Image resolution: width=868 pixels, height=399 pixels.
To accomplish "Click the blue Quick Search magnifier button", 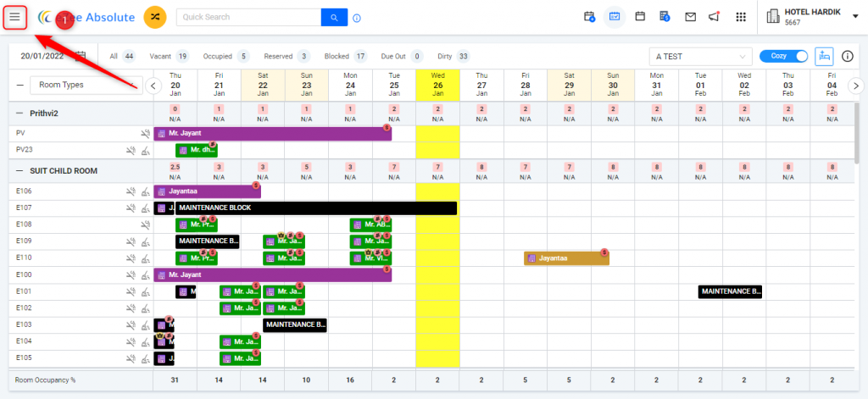I will tap(334, 17).
